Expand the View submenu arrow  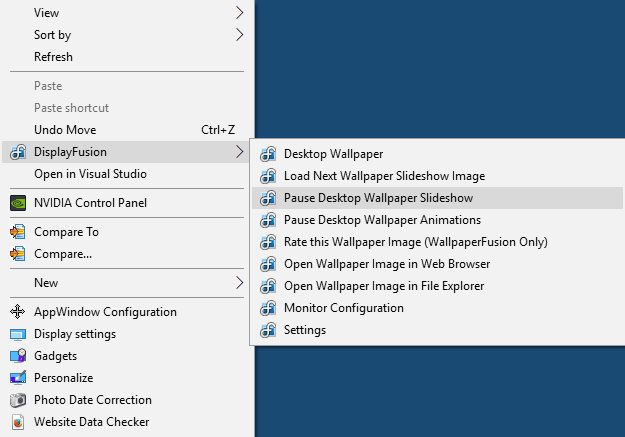coord(240,13)
